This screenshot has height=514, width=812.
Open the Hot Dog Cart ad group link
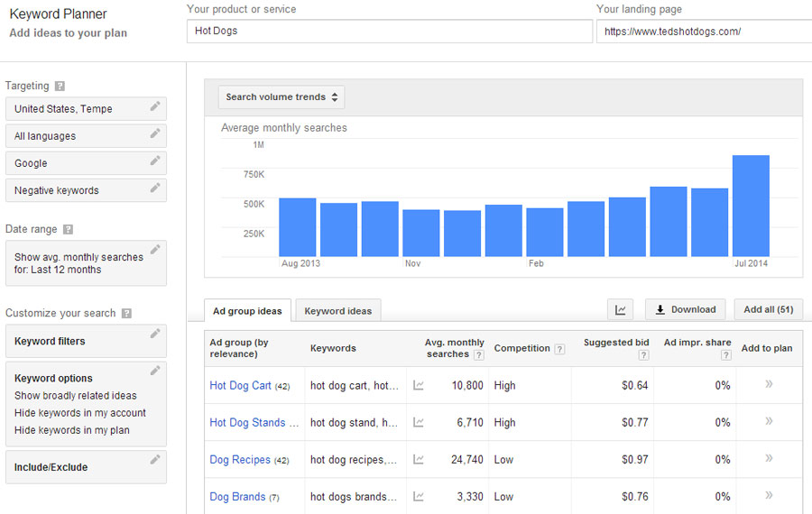[x=240, y=386]
